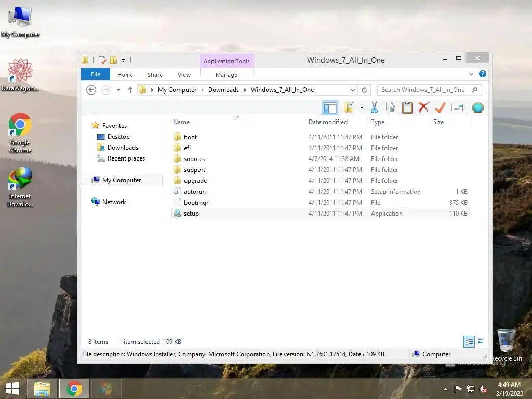Viewport: 532px width, 399px height.
Task: Select the sources folder
Action: tap(321, 159)
